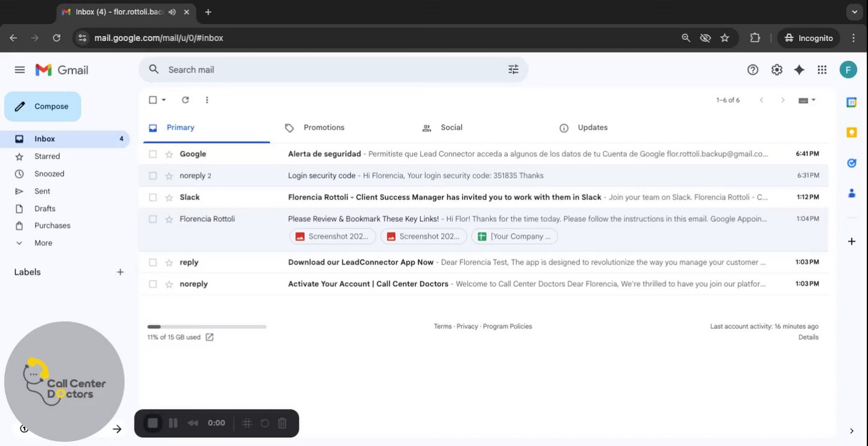Select the noreply Login security code checkbox
The height and width of the screenshot is (446, 868).
click(x=153, y=176)
